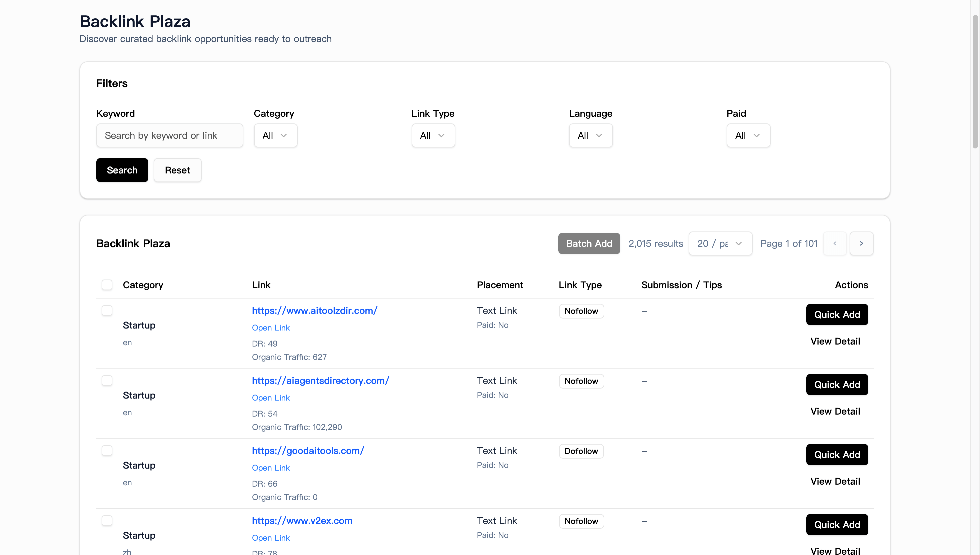The width and height of the screenshot is (980, 555).
Task: Check the checkbox for the aitoolzdir.com row
Action: [107, 311]
